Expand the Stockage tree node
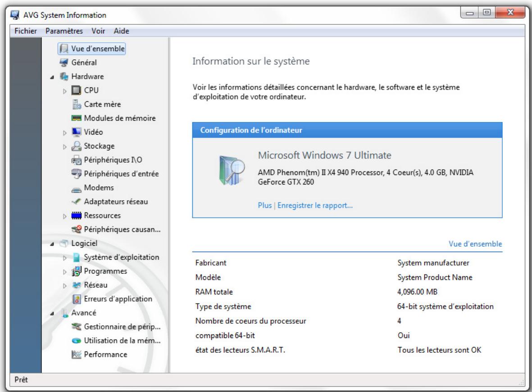Viewport: 532px width, 392px height. [x=64, y=146]
